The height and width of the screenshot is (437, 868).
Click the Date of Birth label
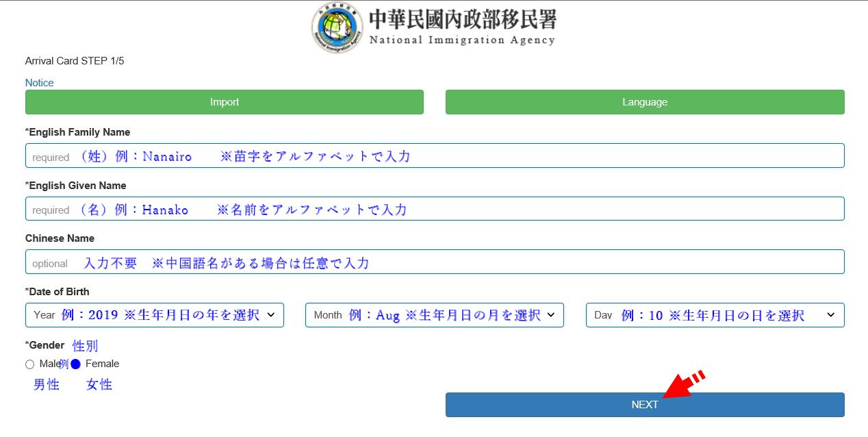coord(59,292)
